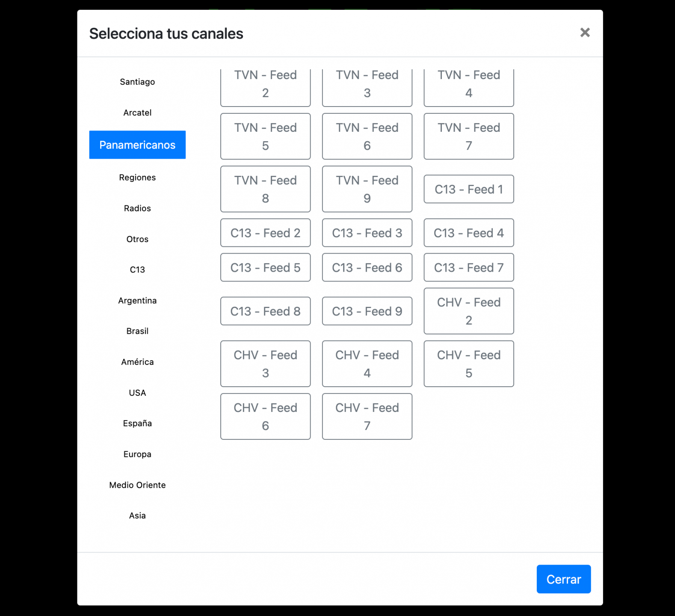Enable the TVN - Feed 9 channel
The image size is (675, 616).
[x=367, y=189]
